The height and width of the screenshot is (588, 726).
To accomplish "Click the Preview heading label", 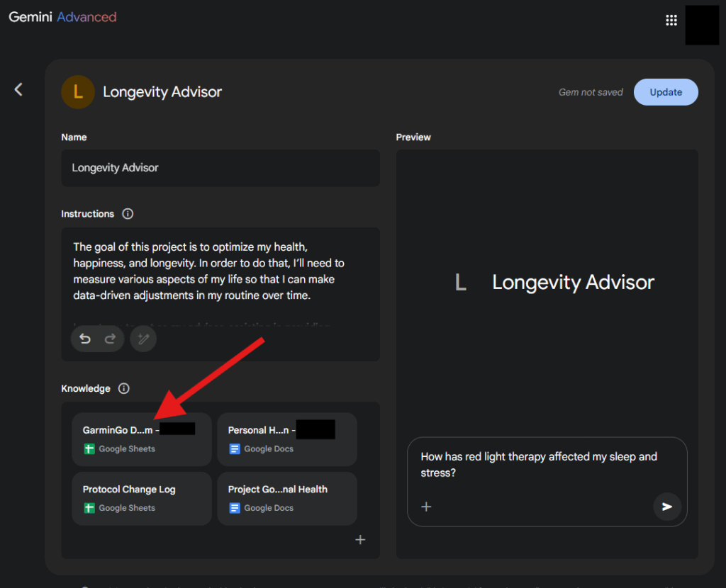I will click(x=413, y=137).
